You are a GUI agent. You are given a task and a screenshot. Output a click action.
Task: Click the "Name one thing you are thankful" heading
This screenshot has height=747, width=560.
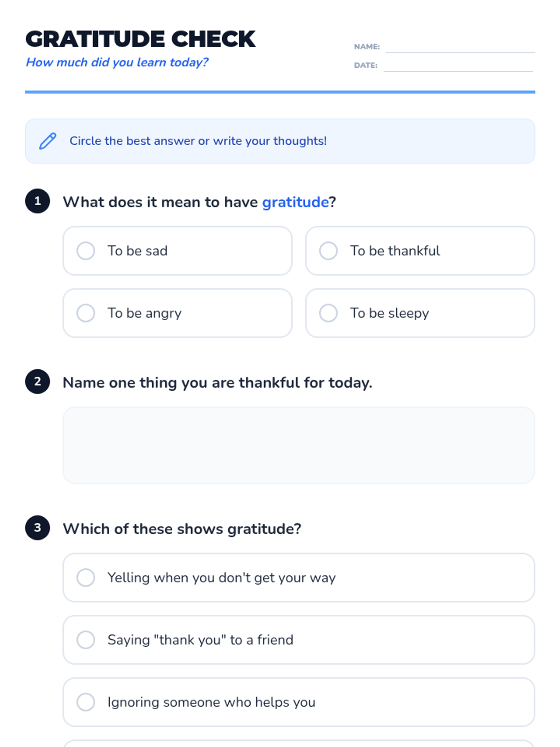pos(217,383)
